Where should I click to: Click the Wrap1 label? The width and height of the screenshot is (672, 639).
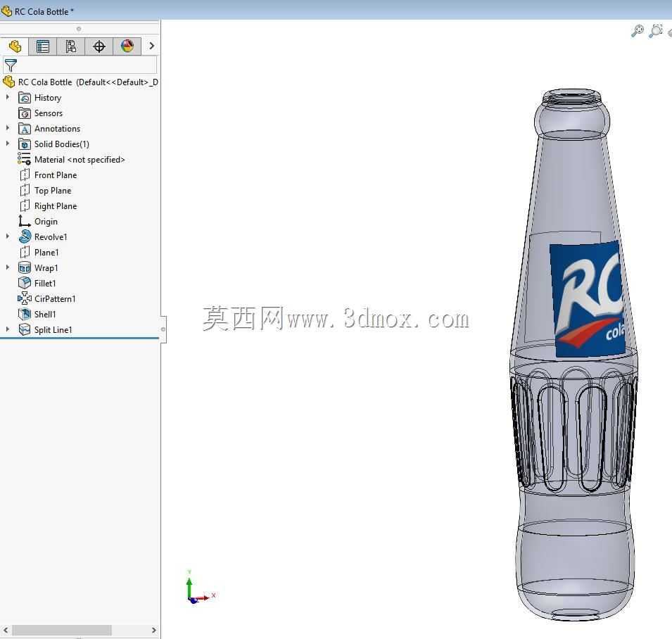46,268
